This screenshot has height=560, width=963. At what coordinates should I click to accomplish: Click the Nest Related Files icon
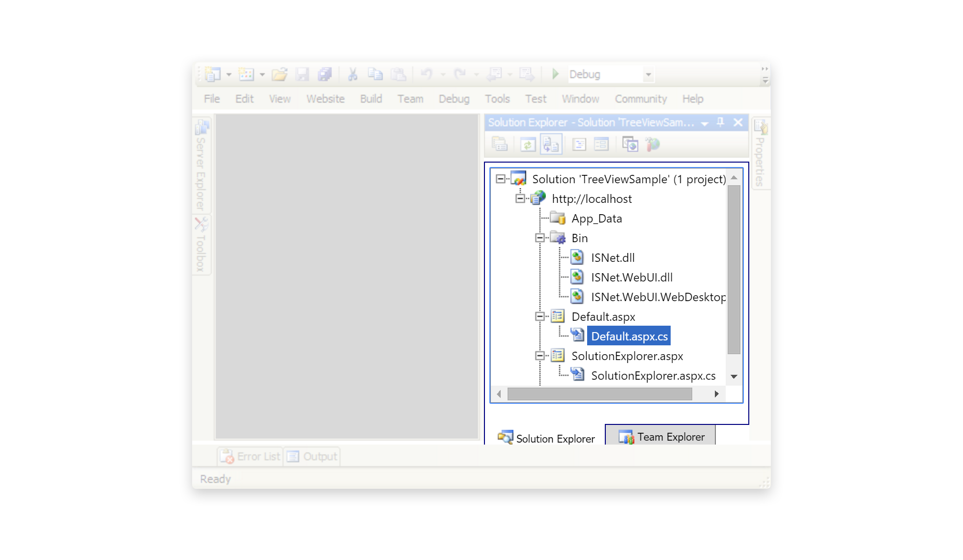click(551, 144)
